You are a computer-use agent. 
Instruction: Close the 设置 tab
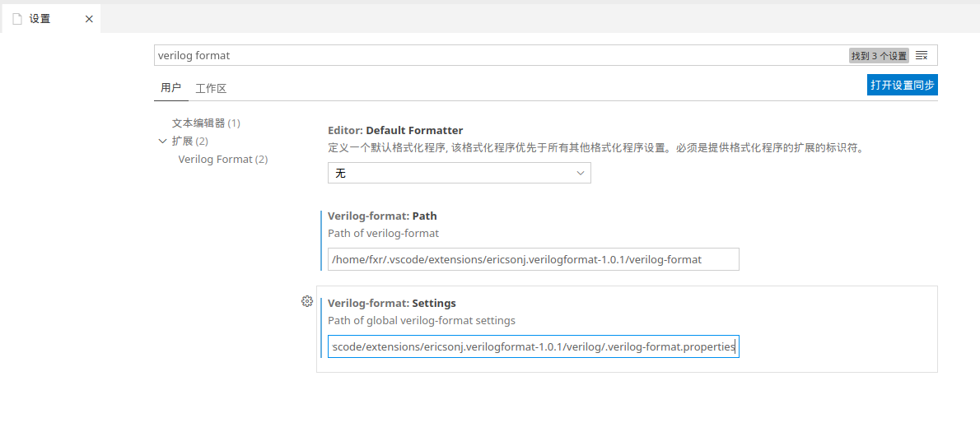click(x=89, y=20)
